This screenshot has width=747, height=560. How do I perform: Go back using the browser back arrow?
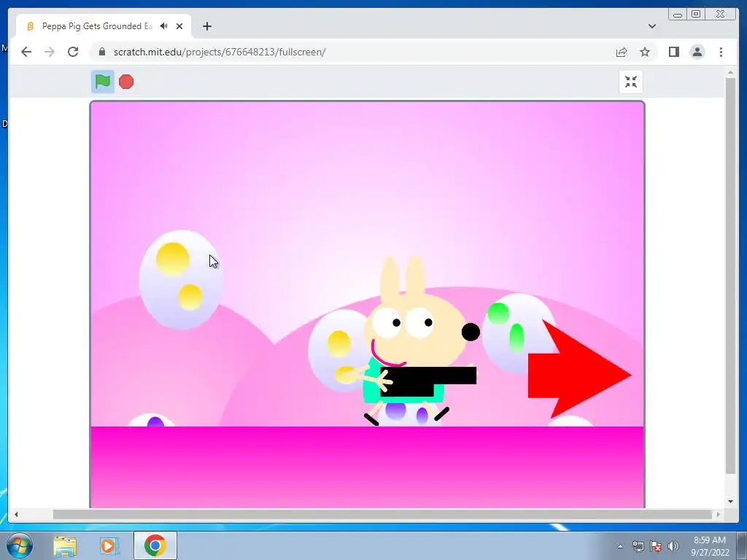coord(26,52)
